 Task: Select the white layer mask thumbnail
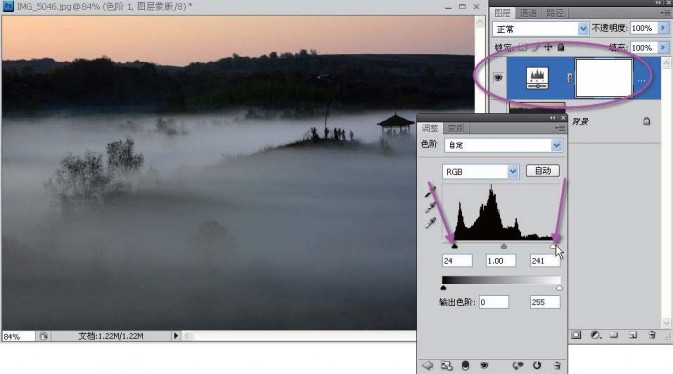click(603, 78)
